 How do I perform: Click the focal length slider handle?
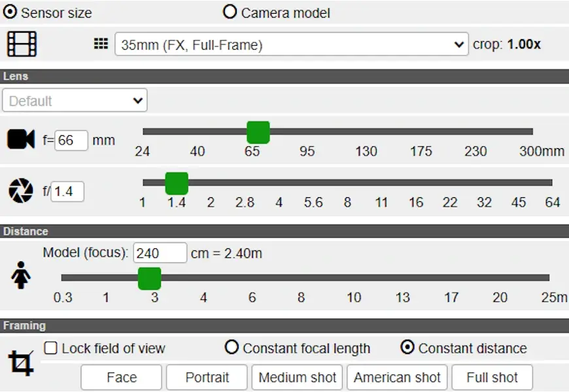258,132
